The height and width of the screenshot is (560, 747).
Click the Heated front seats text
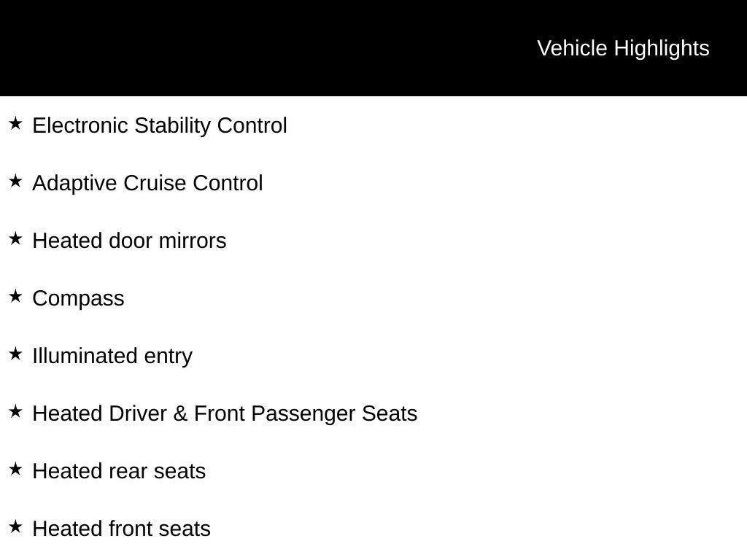click(x=122, y=529)
